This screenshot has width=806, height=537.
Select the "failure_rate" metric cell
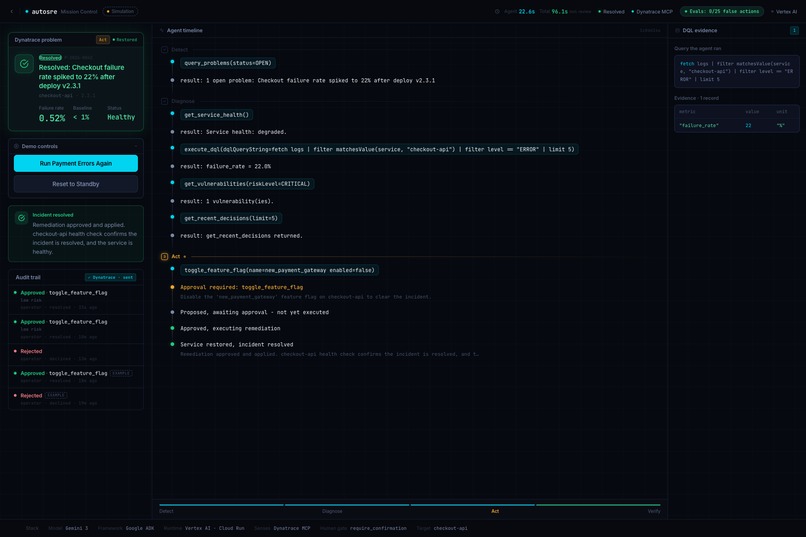click(699, 125)
